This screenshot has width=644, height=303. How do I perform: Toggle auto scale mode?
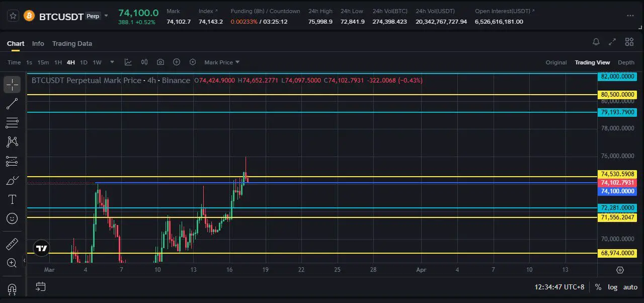[630, 287]
